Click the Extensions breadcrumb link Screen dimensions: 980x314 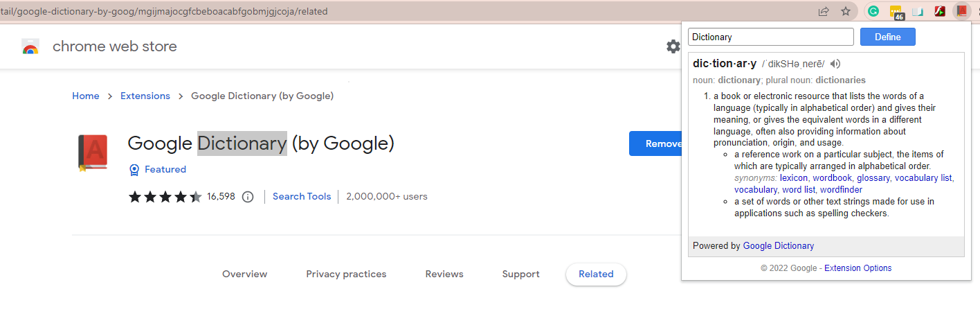[x=145, y=96]
